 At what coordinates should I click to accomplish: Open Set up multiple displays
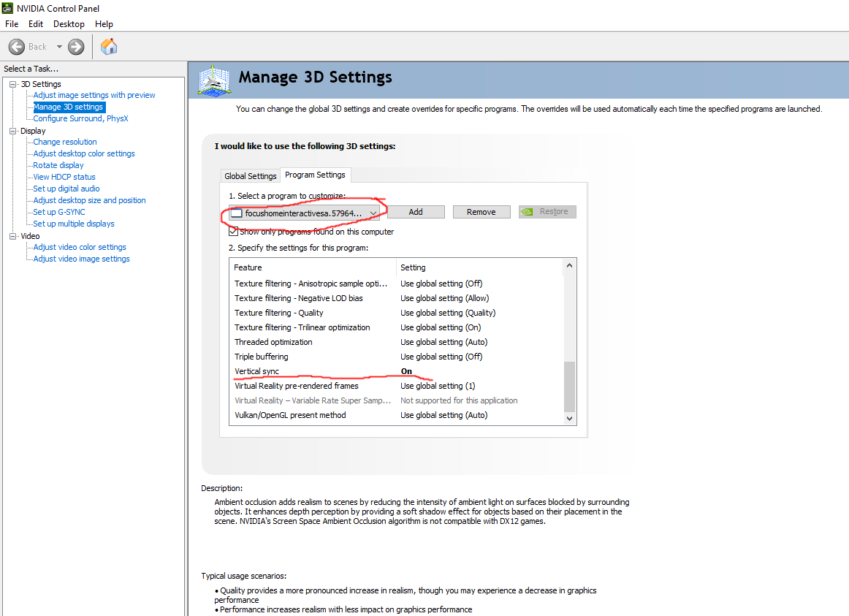coord(74,224)
